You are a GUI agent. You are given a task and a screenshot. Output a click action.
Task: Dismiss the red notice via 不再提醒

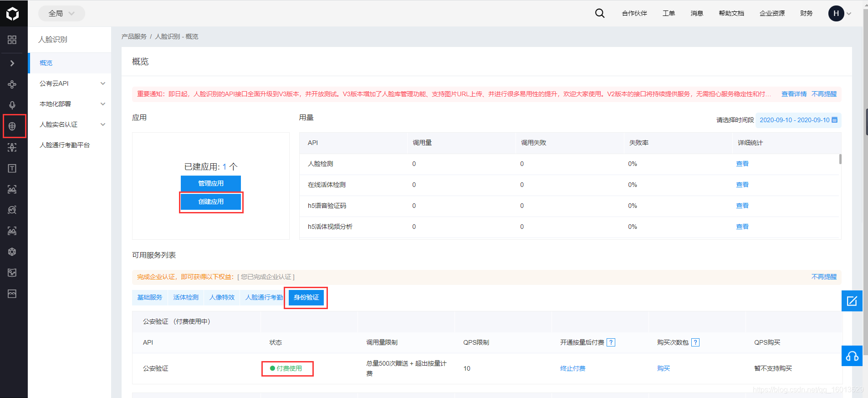click(824, 94)
